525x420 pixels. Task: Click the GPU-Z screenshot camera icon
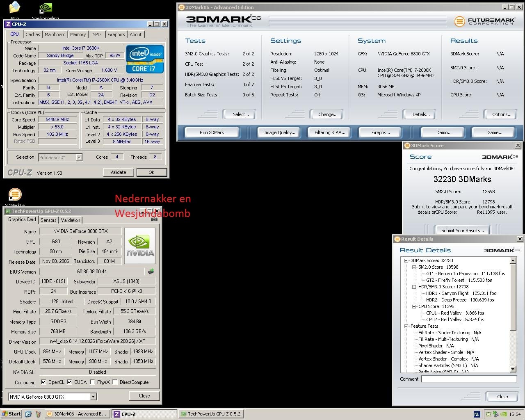pyautogui.click(x=154, y=219)
